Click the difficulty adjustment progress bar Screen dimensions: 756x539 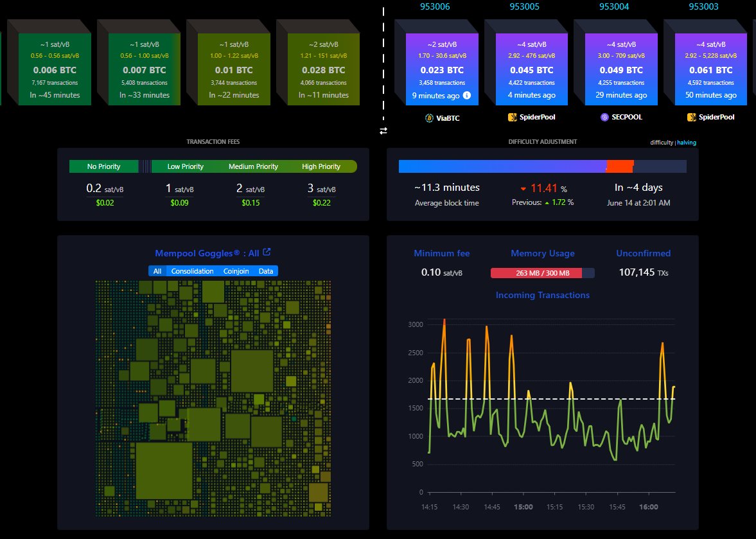pyautogui.click(x=542, y=166)
